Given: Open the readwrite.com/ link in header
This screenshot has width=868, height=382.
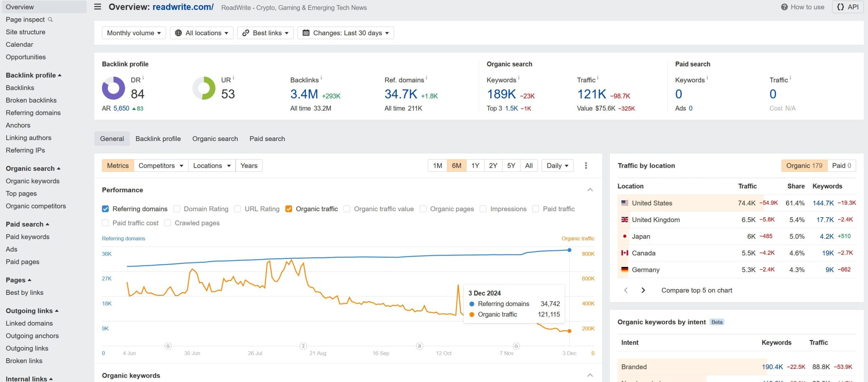Looking at the screenshot, I should tap(183, 7).
